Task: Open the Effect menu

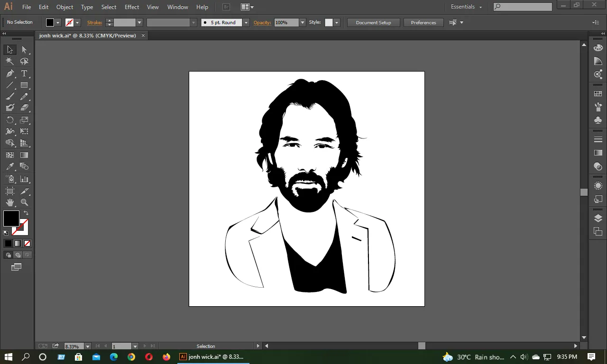Action: (x=132, y=7)
